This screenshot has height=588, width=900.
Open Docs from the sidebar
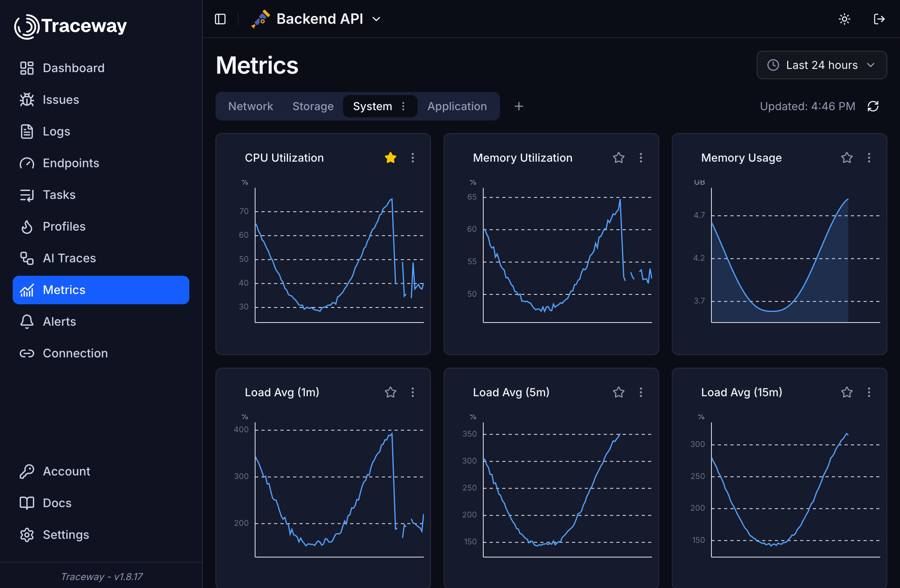click(101, 503)
